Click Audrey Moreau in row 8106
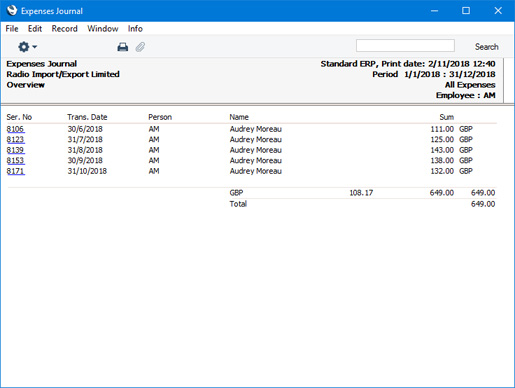Screen dimensions: 515x388 (x=256, y=129)
